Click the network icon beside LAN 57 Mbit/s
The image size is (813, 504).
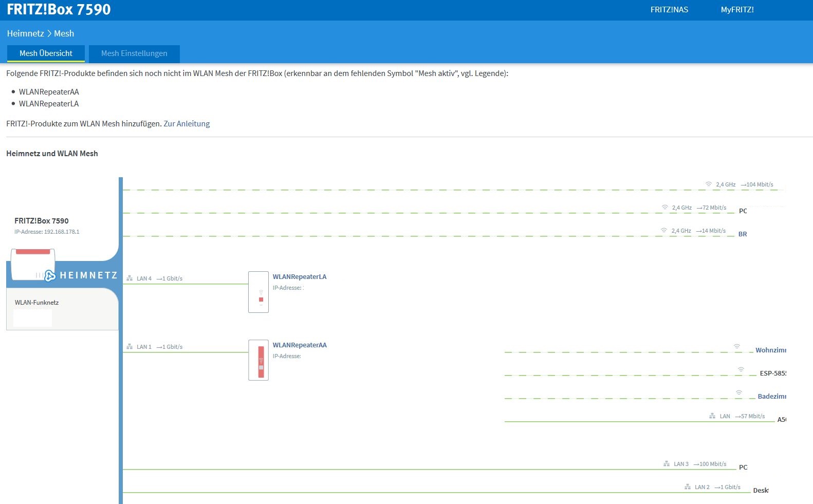[712, 416]
